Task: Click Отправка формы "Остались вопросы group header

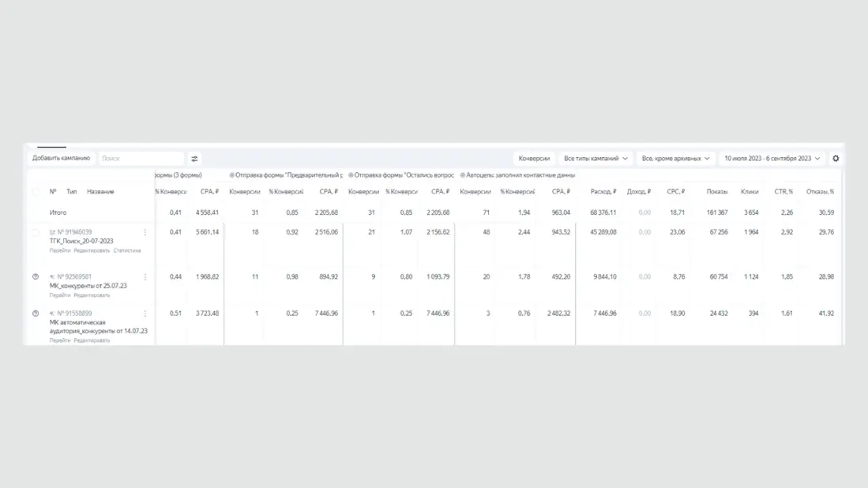Action: pos(404,175)
